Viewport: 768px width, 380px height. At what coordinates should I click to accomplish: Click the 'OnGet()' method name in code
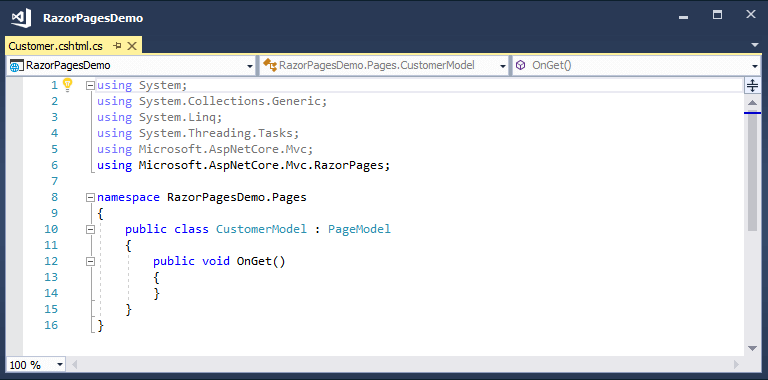261,261
